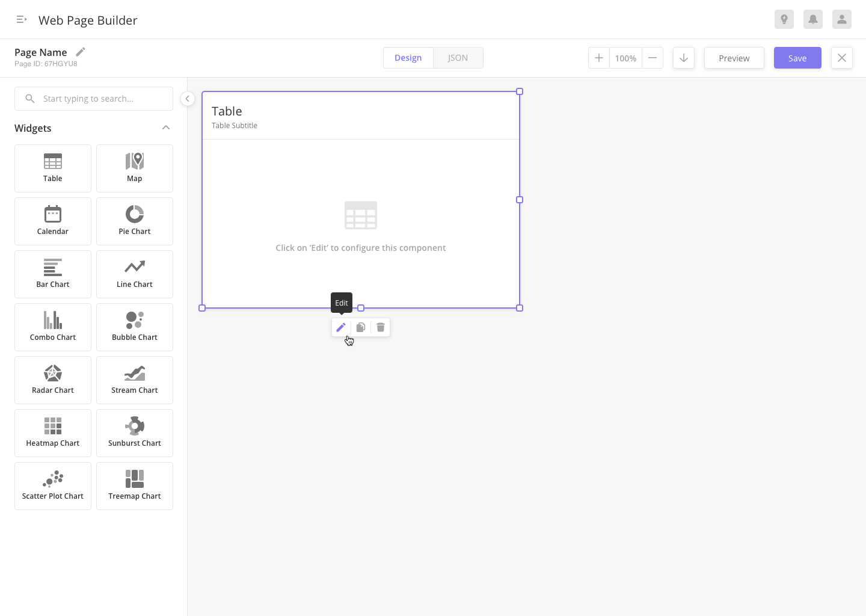Click the minus to zoom out
This screenshot has height=616, width=866.
click(x=653, y=58)
